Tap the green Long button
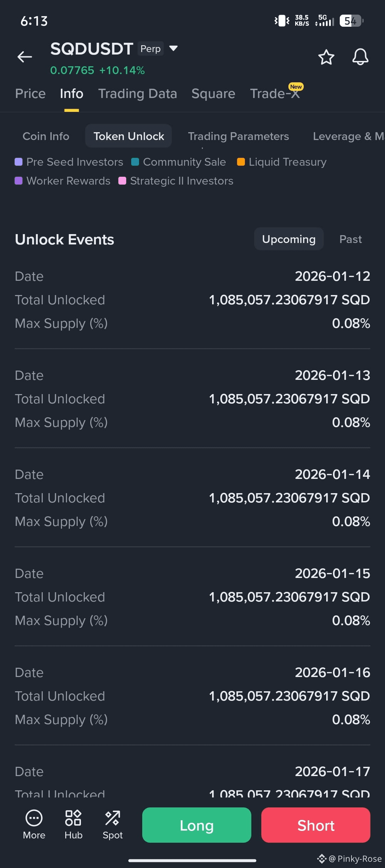Image resolution: width=385 pixels, height=868 pixels. 197,825
